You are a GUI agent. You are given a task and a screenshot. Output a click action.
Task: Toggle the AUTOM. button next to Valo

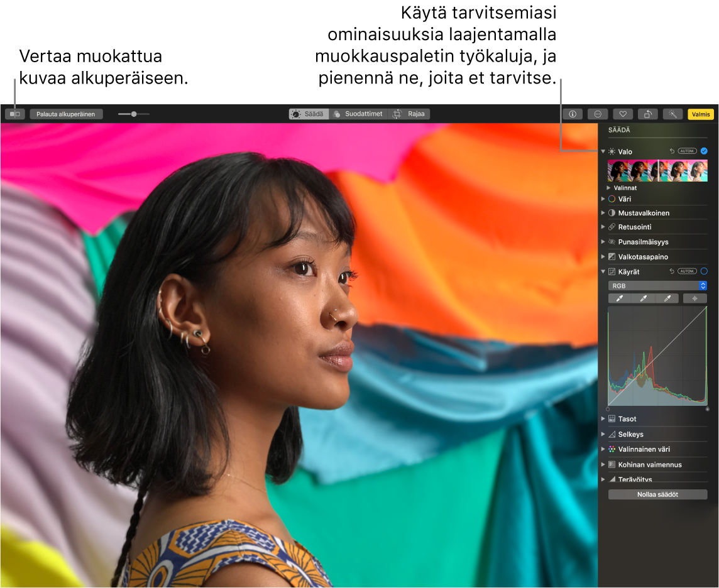[688, 151]
